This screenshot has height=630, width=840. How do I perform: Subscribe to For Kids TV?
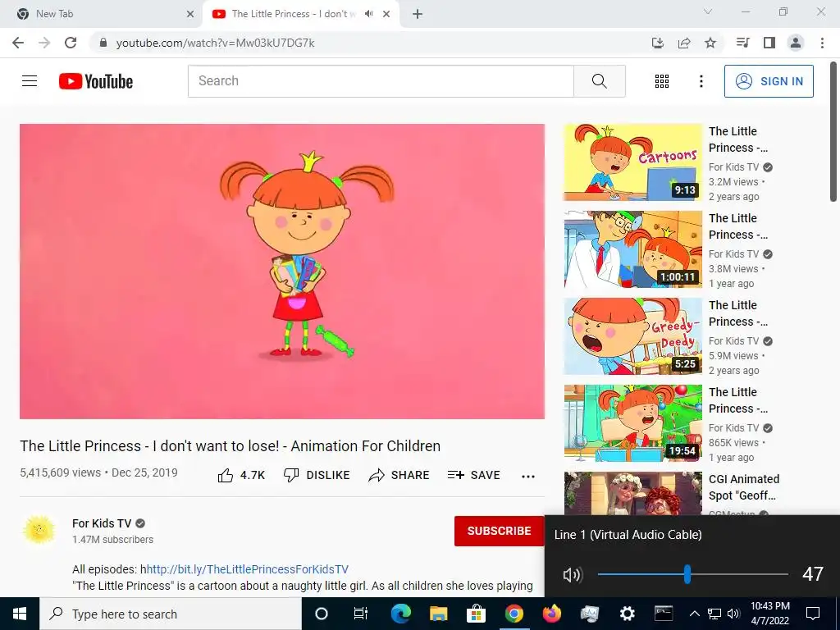500,531
